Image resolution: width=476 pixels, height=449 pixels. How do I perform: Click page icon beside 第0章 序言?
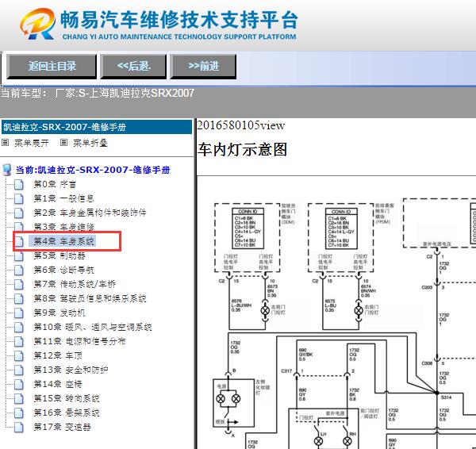[19, 184]
